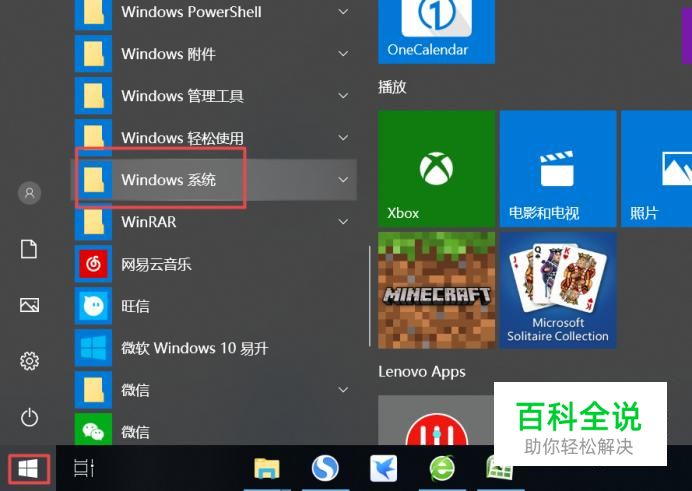The height and width of the screenshot is (491, 692).
Task: Expand the WinRAR folder chevron
Action: click(x=343, y=221)
